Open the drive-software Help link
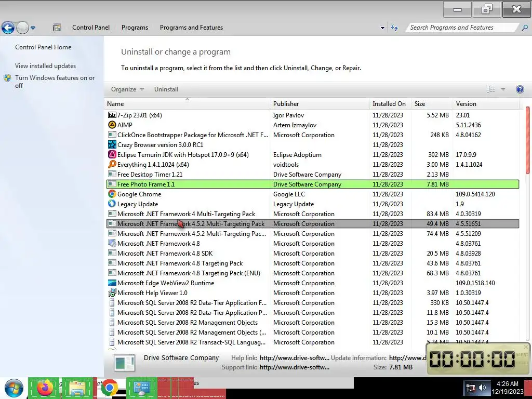This screenshot has height=399, width=532. (x=294, y=357)
